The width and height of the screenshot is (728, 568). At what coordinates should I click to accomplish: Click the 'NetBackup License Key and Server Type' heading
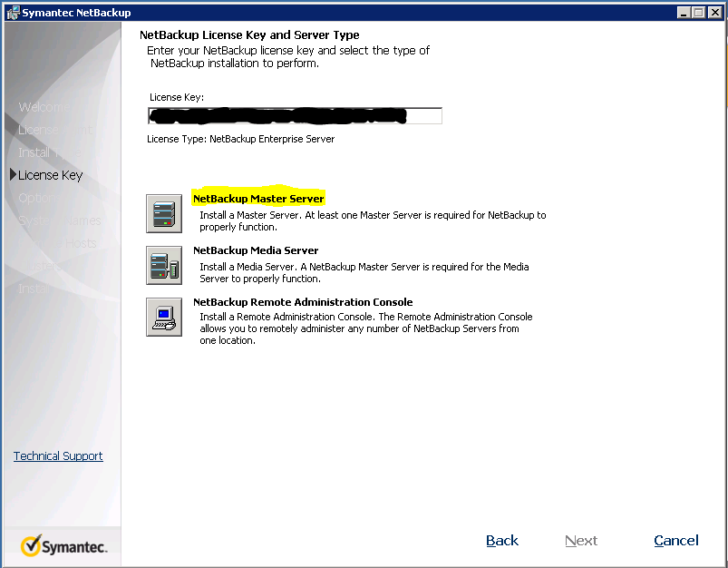click(249, 34)
